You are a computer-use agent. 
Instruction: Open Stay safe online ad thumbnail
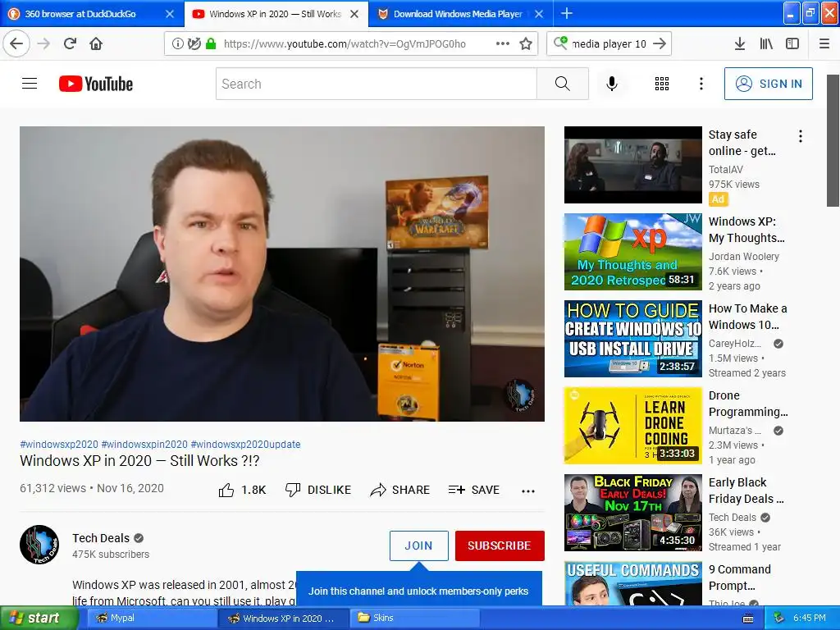[x=632, y=164]
